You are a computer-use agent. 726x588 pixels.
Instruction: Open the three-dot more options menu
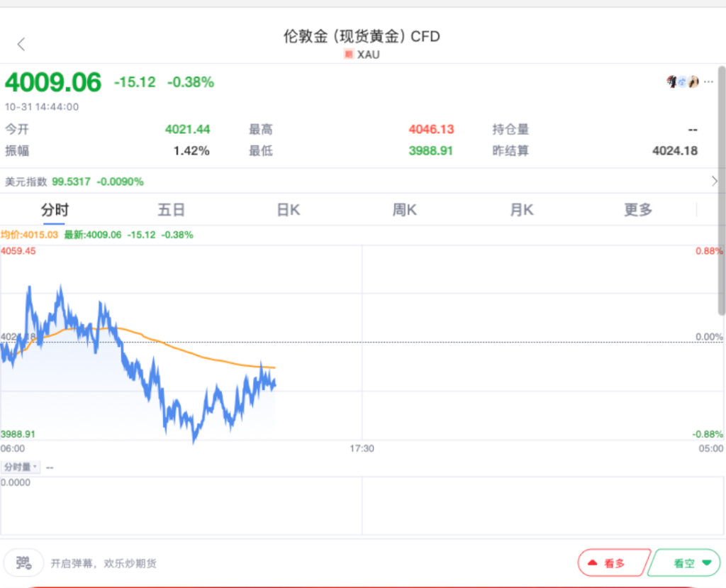pos(709,82)
